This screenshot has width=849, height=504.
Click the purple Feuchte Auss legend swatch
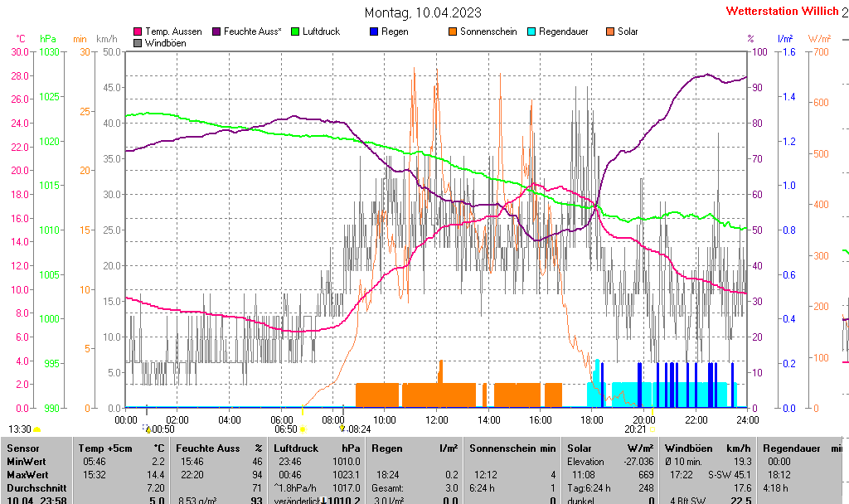(219, 31)
